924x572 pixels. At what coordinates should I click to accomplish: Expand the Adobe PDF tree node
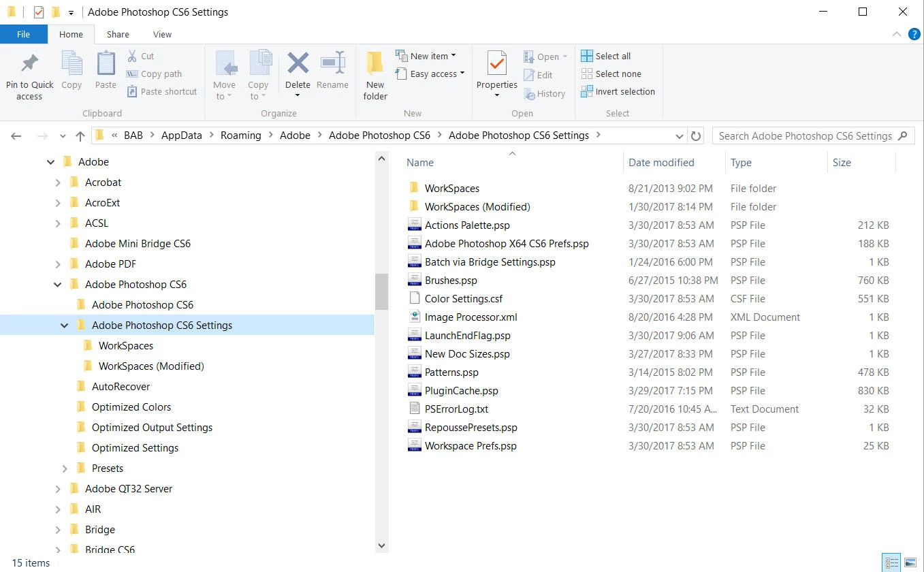pos(58,264)
